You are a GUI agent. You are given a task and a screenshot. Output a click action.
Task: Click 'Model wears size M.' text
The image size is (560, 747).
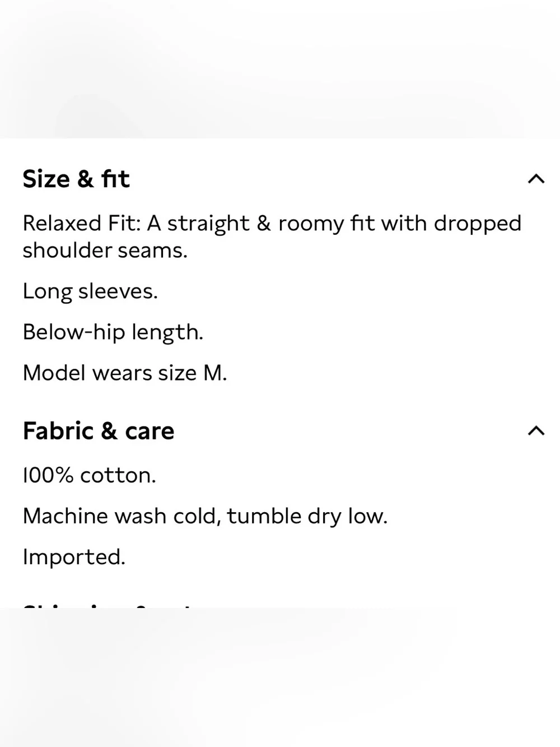tap(125, 373)
